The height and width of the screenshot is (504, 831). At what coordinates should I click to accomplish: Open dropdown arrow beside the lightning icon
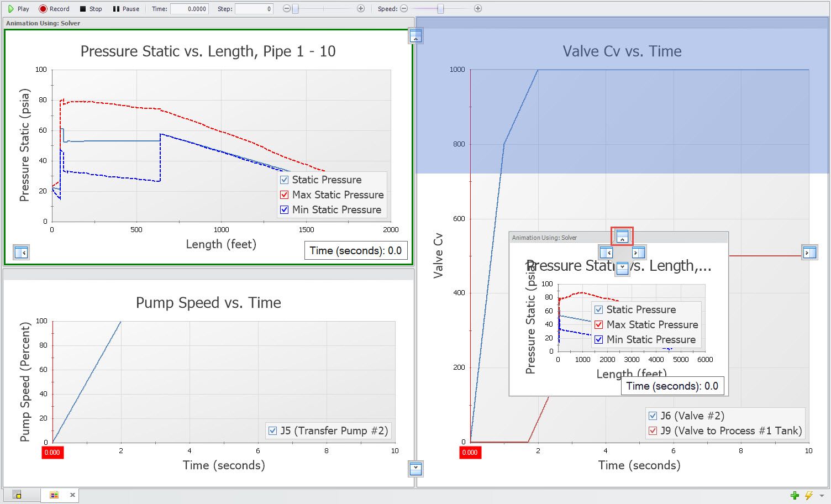coord(822,496)
